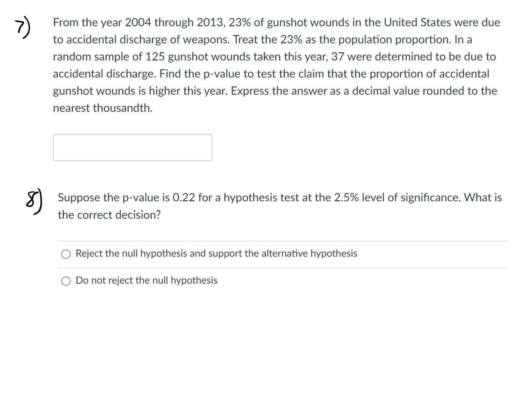Select "Do not reject the null hypothesis" option
Viewport: 529px width, 420px height.
coord(66,280)
